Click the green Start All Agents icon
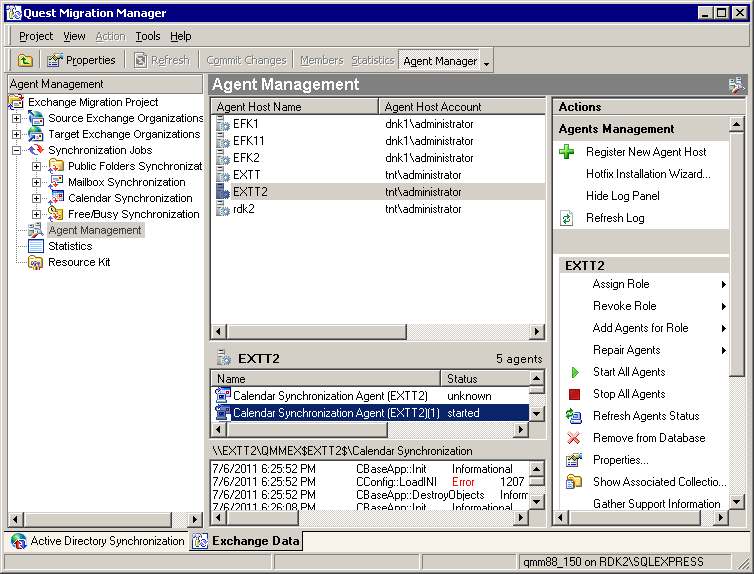Screen dimensions: 754x574 coord(574,372)
